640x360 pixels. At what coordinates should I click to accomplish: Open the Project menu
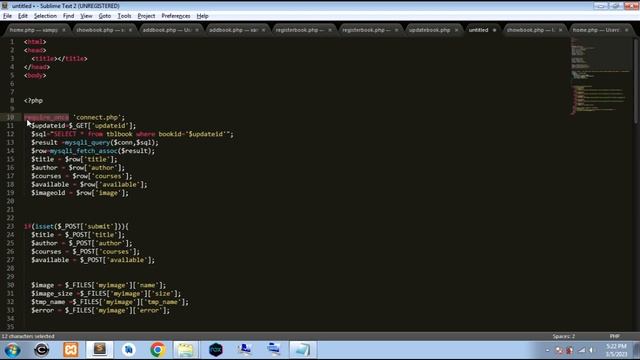[146, 16]
